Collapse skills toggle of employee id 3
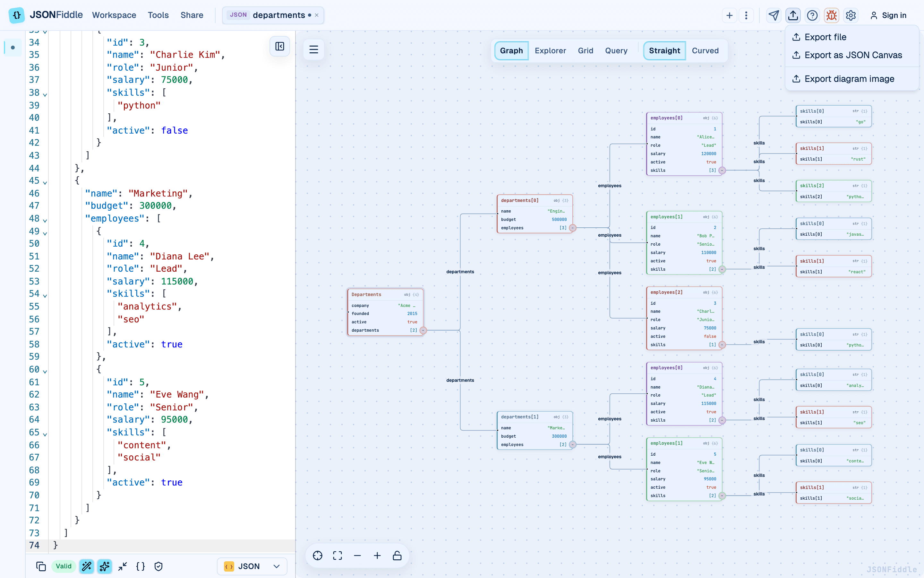 (x=722, y=345)
